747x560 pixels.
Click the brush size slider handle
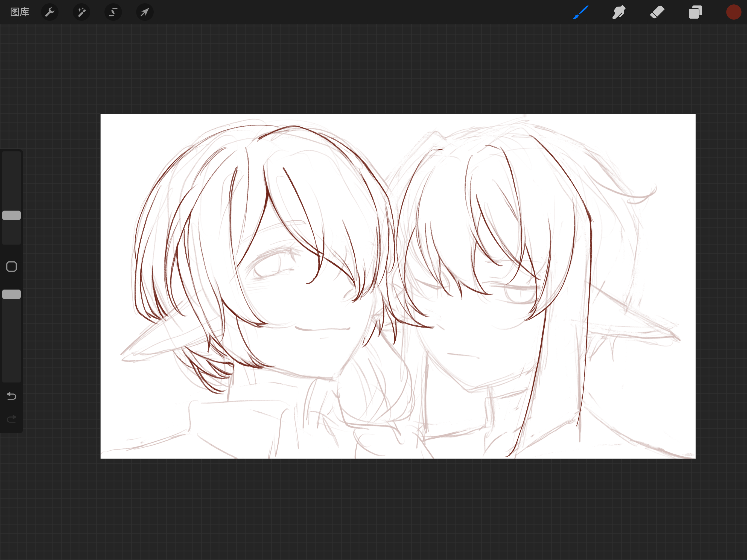click(x=11, y=215)
